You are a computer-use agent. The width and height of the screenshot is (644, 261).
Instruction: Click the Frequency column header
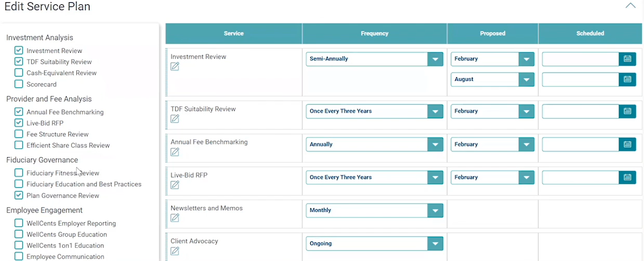click(x=374, y=33)
